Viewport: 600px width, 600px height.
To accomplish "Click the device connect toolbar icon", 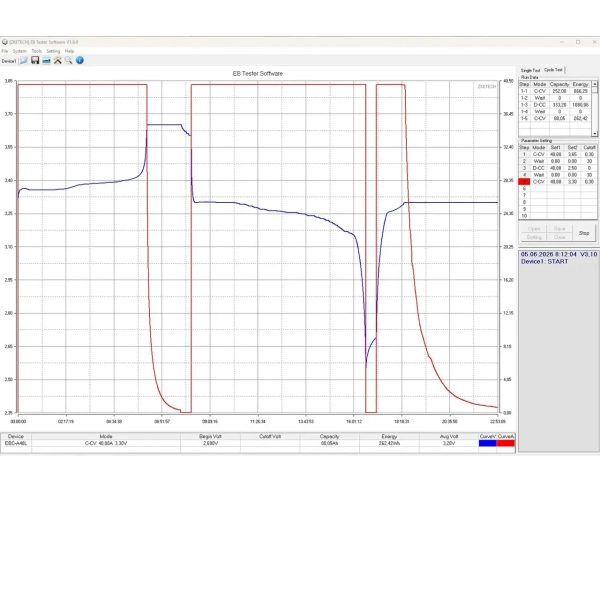I will [x=46, y=60].
